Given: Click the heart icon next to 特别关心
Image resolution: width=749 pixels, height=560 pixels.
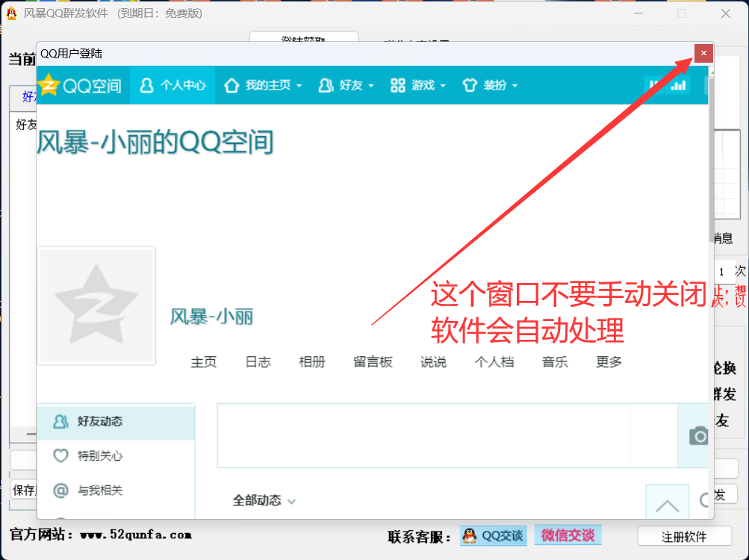Looking at the screenshot, I should click(x=60, y=455).
